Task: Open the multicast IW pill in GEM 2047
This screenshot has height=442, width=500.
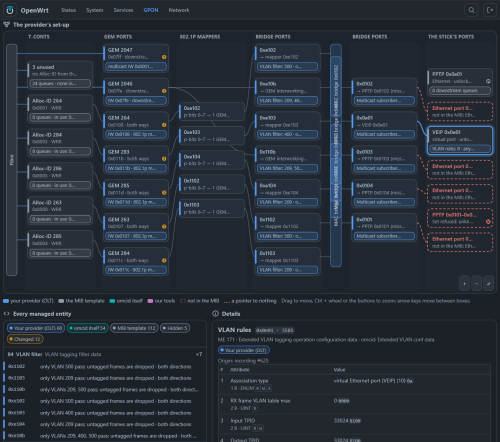Action: (x=136, y=66)
